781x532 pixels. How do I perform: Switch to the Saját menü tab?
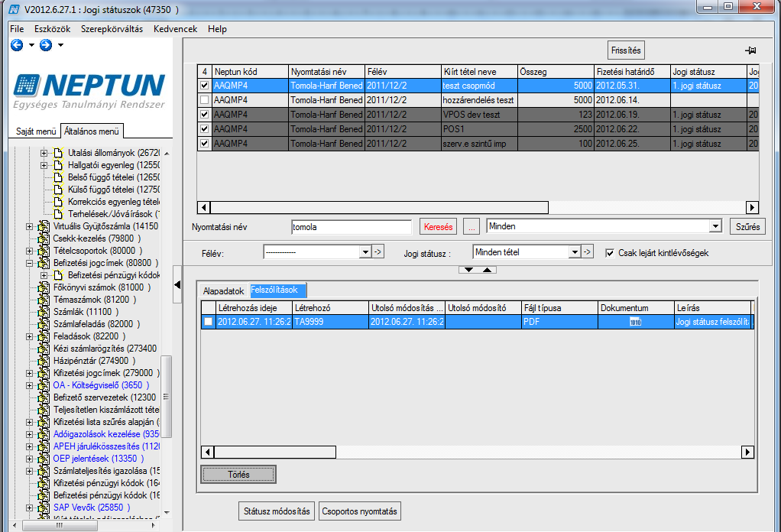pos(36,131)
